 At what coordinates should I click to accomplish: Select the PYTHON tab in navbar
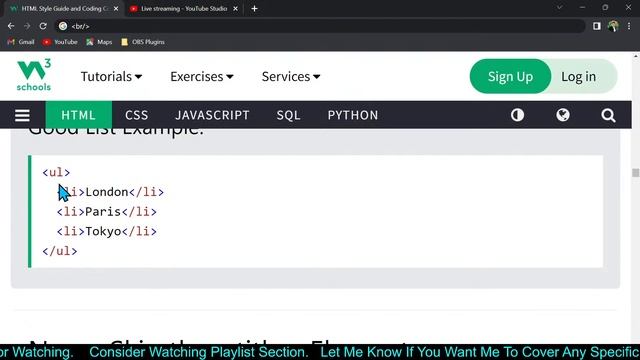pos(353,115)
